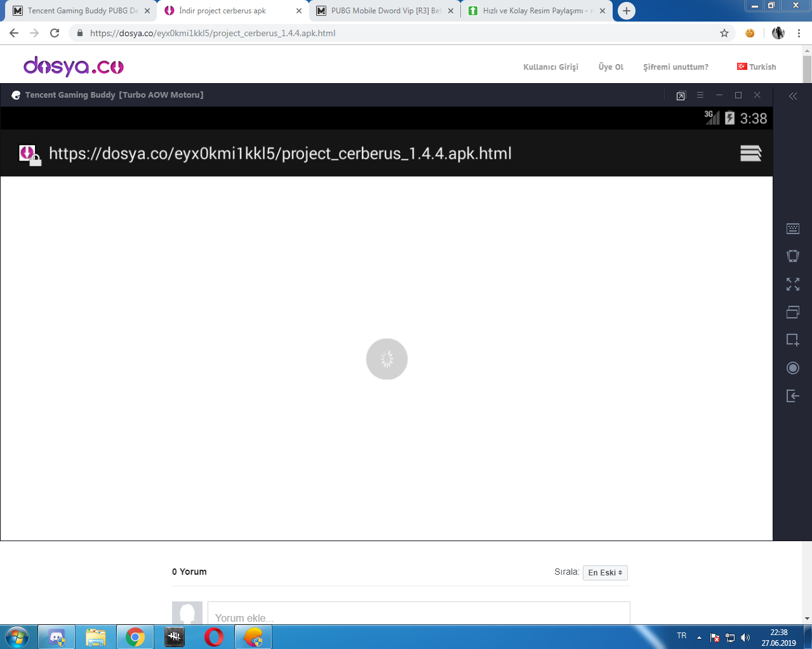
Task: Open the Chrome three-dot menu
Action: 799,33
